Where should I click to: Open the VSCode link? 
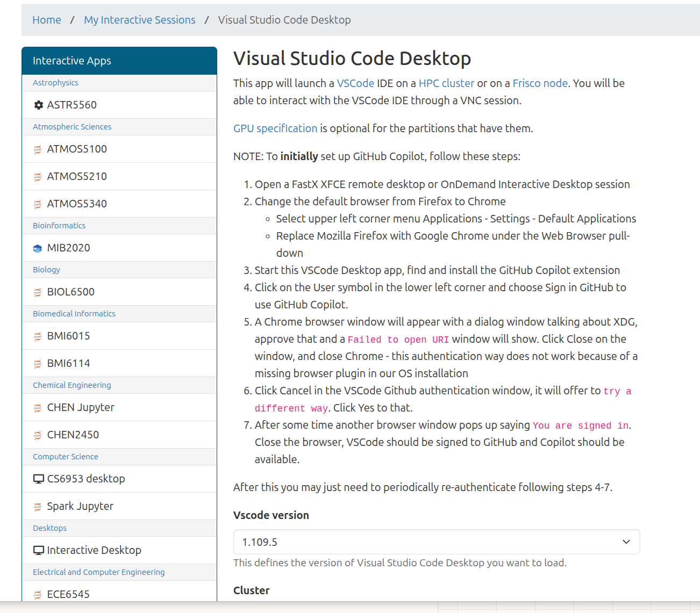click(x=355, y=83)
